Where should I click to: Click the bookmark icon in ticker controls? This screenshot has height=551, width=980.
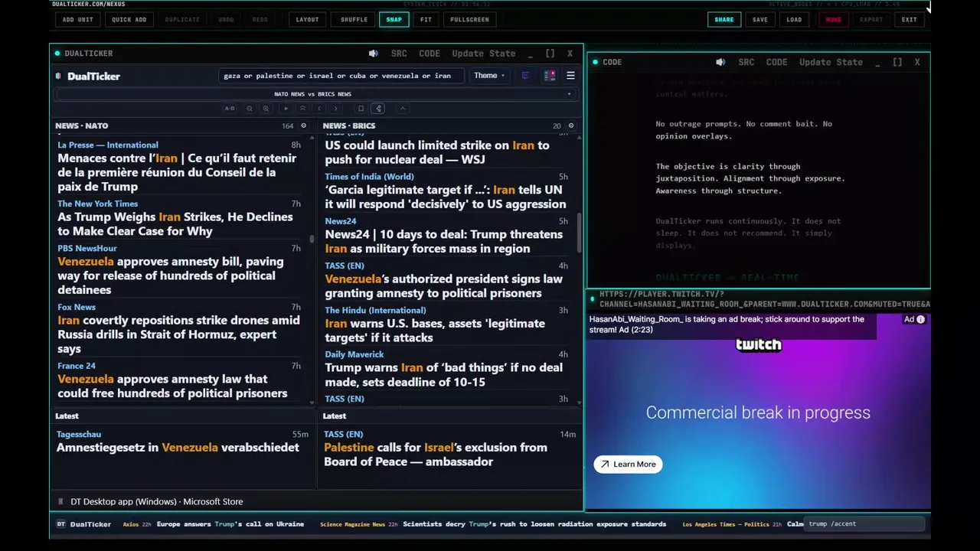coord(361,109)
